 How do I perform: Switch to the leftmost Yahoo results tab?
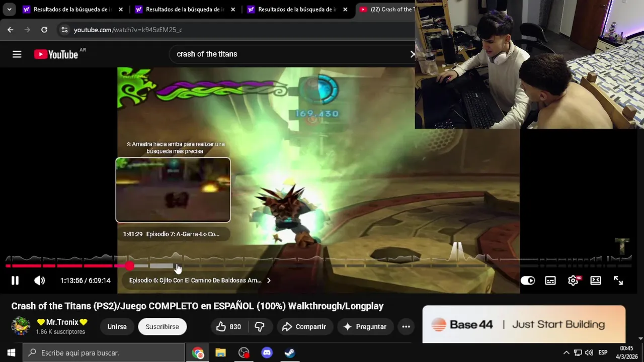73,10
